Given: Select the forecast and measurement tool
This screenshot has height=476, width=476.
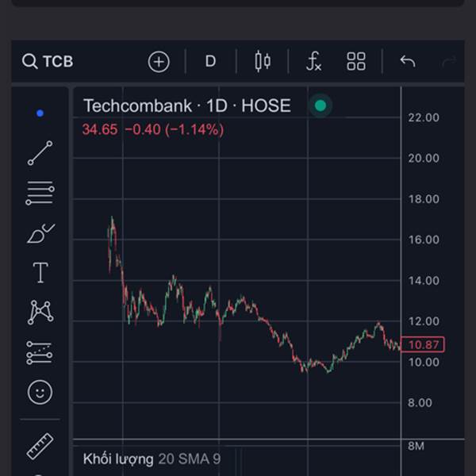Looking at the screenshot, I should coord(40,352).
